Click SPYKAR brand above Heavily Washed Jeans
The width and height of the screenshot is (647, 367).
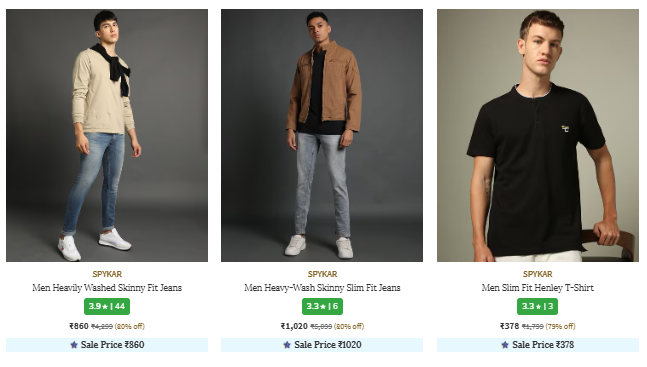click(107, 274)
